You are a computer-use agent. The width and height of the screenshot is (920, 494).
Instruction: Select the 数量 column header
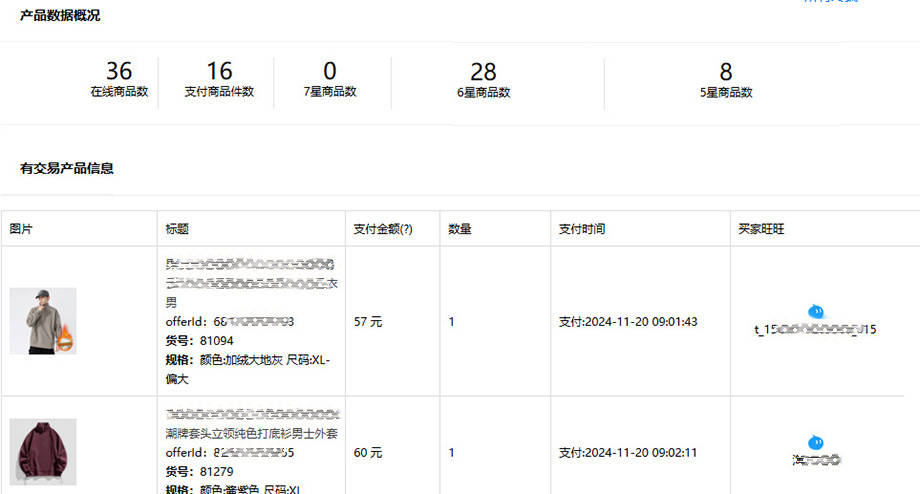tap(460, 229)
